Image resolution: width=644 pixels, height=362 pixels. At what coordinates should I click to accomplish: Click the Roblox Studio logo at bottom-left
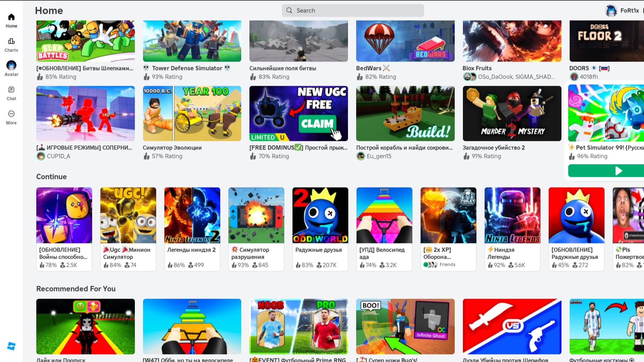[11, 346]
